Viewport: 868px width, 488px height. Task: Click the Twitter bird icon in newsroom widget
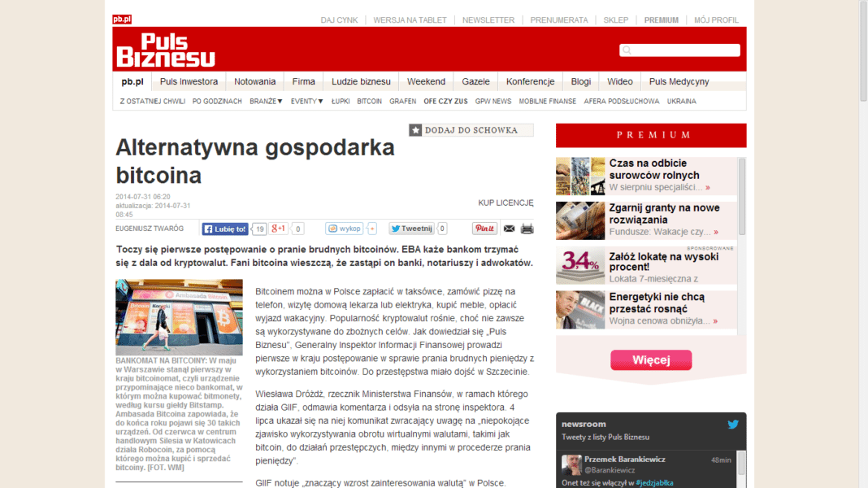[x=733, y=425]
